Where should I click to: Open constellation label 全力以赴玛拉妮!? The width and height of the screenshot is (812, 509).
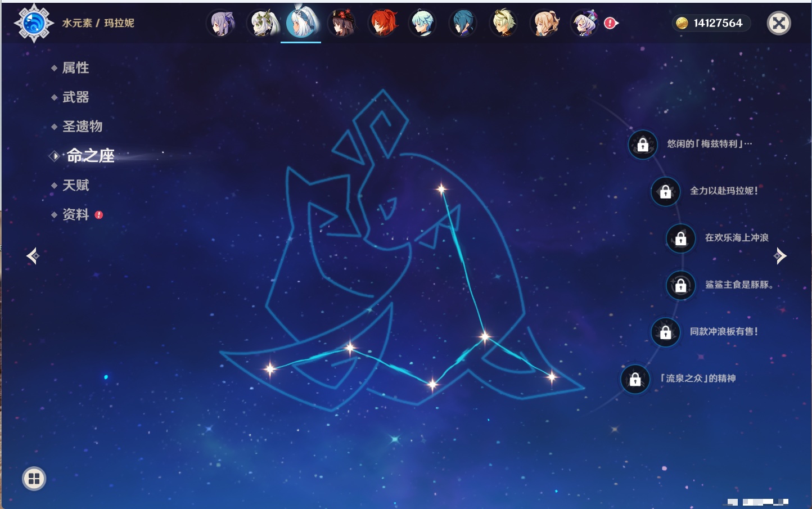coord(724,191)
